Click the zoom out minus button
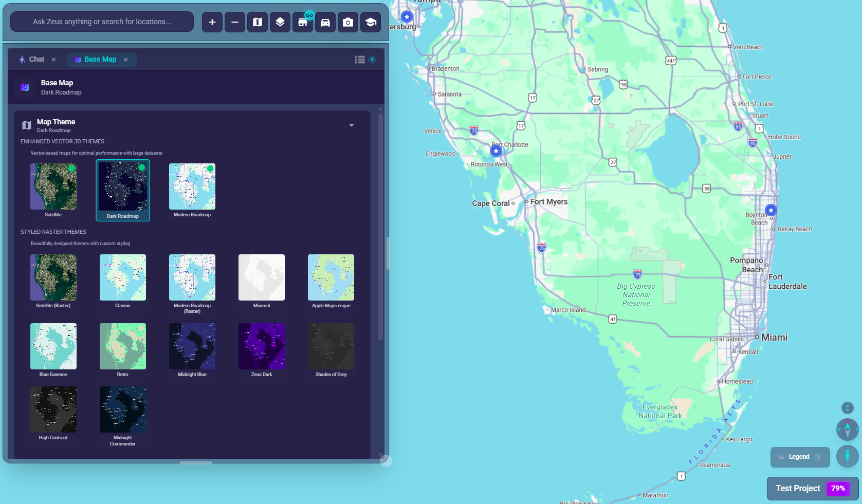 [x=235, y=22]
